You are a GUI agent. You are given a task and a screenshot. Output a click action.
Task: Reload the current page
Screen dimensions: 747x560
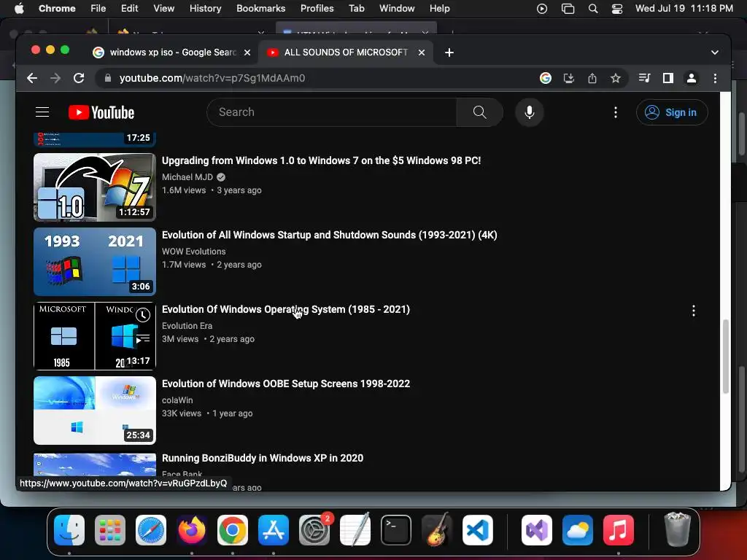79,78
